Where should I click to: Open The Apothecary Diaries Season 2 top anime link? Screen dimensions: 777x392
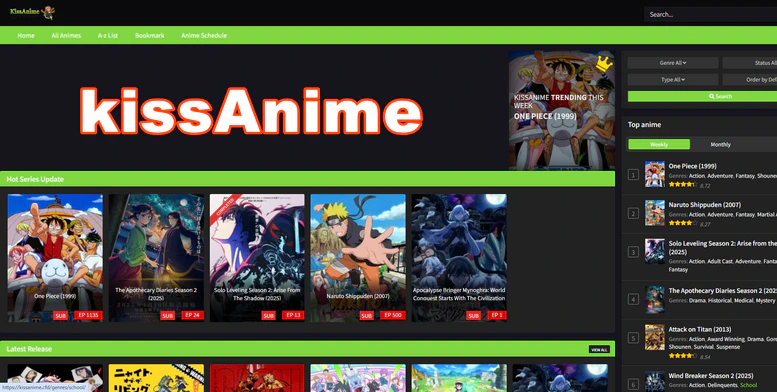722,291
